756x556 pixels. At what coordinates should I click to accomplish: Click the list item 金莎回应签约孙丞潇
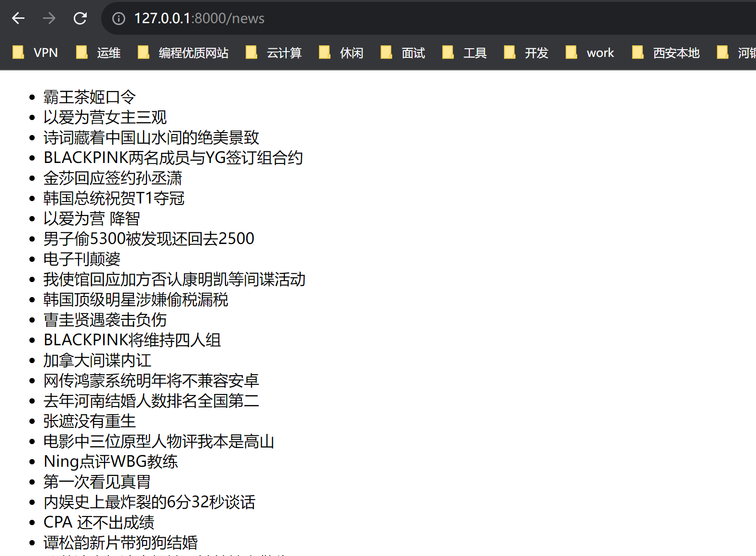pyautogui.click(x=113, y=178)
